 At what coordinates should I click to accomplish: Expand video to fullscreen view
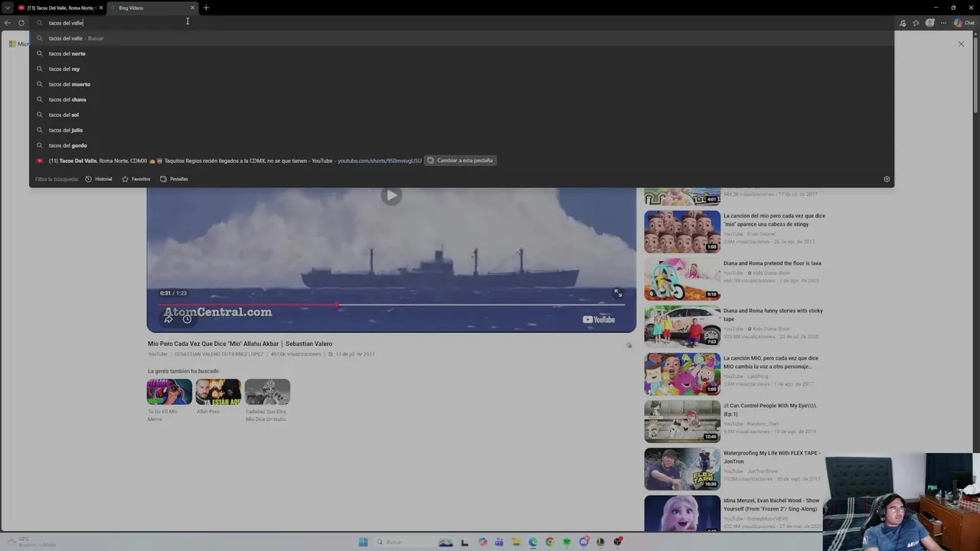[618, 293]
